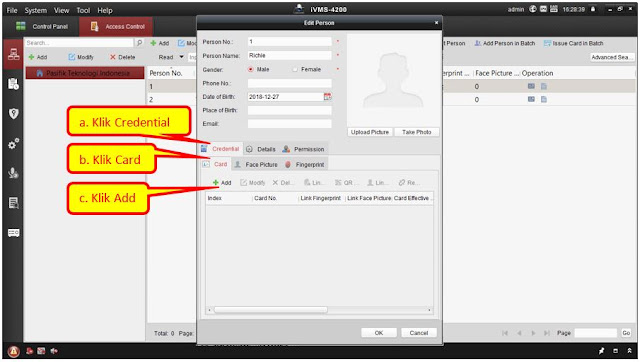Click the Go page button
The width and height of the screenshot is (640, 362).
[x=626, y=333]
